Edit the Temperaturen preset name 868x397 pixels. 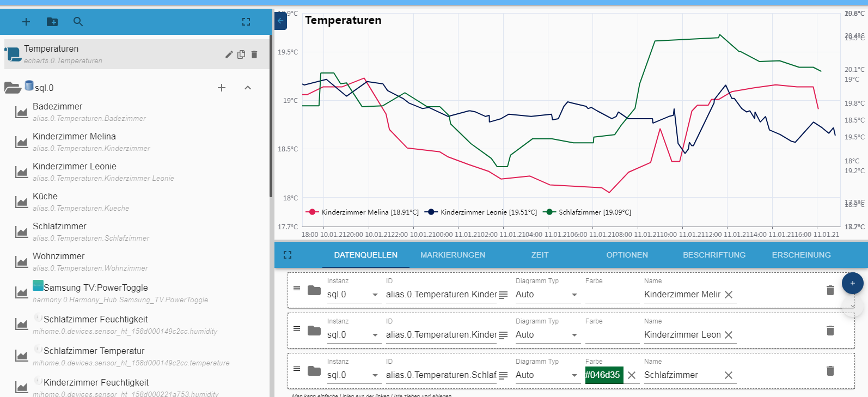pyautogui.click(x=229, y=54)
